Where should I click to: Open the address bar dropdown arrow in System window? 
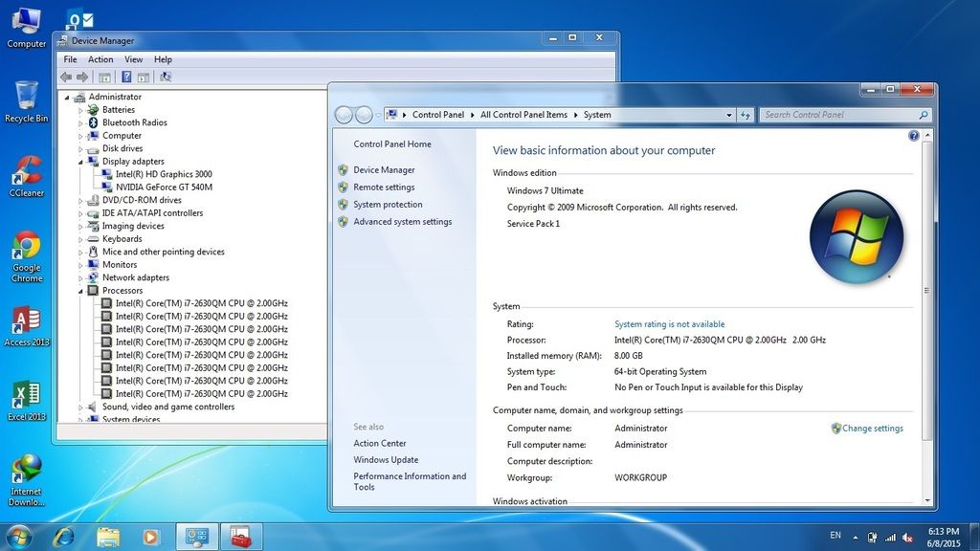click(x=728, y=115)
